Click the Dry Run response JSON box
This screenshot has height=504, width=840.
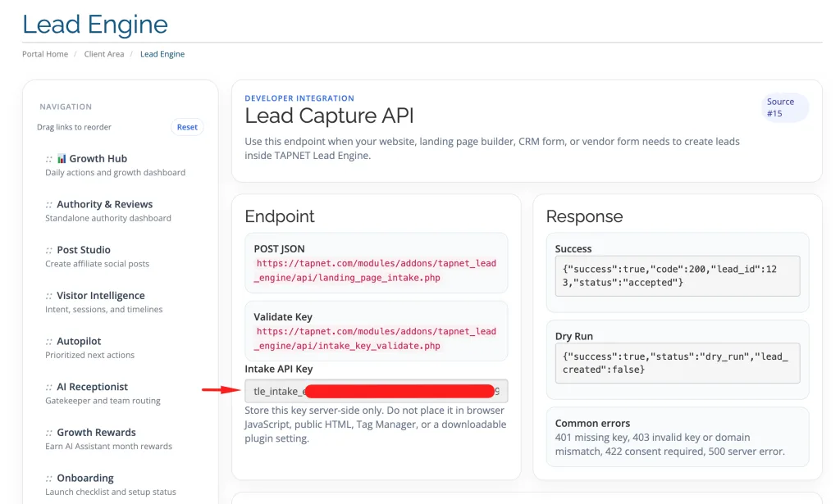(x=677, y=363)
